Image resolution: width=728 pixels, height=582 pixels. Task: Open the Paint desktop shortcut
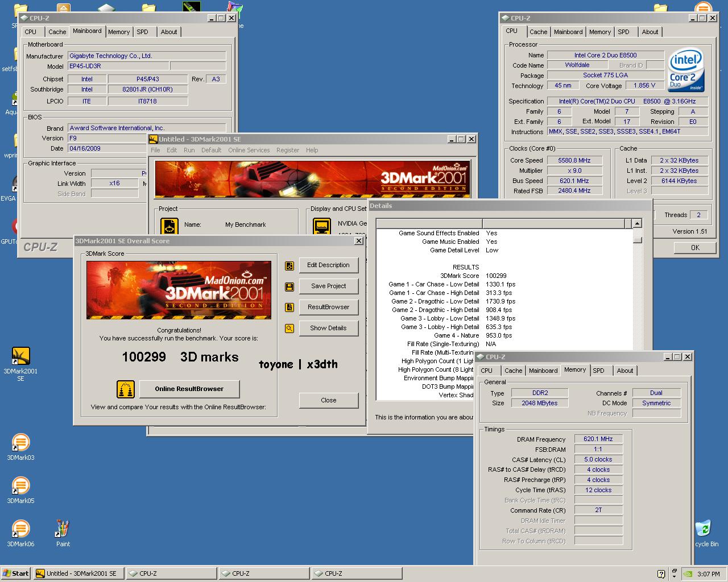[63, 529]
